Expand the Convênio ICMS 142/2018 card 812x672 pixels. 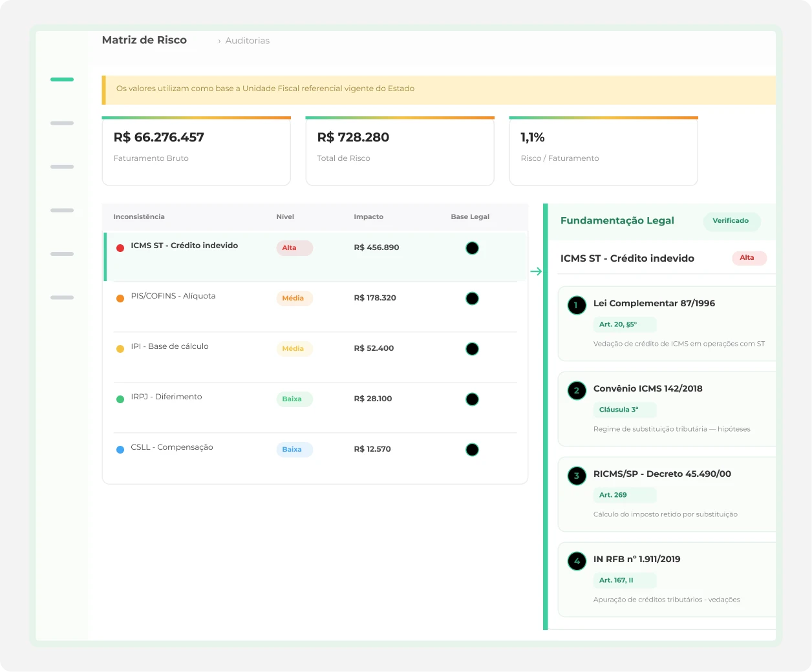click(x=667, y=409)
